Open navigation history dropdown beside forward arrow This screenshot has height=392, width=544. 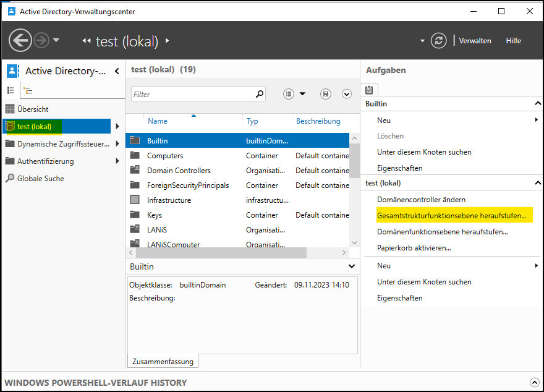point(56,40)
